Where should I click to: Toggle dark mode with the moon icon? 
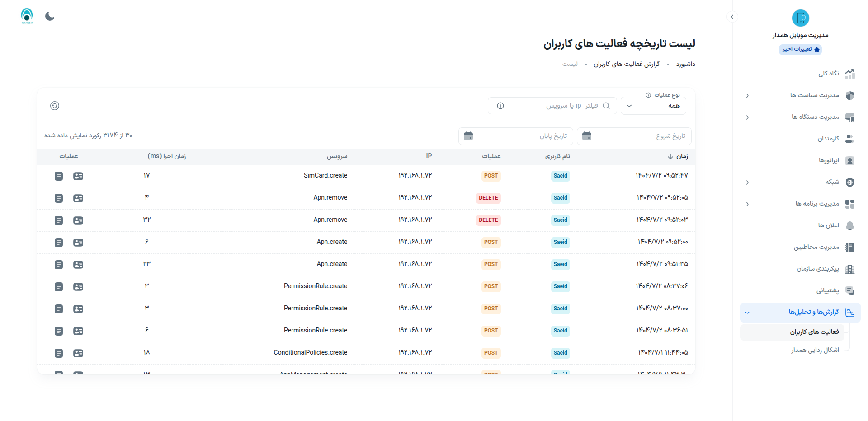50,17
